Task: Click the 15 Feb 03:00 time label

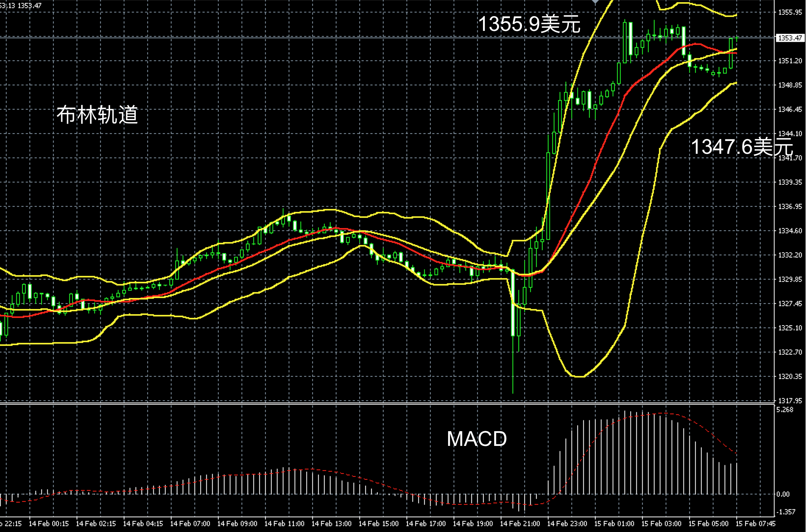Action: (x=661, y=524)
